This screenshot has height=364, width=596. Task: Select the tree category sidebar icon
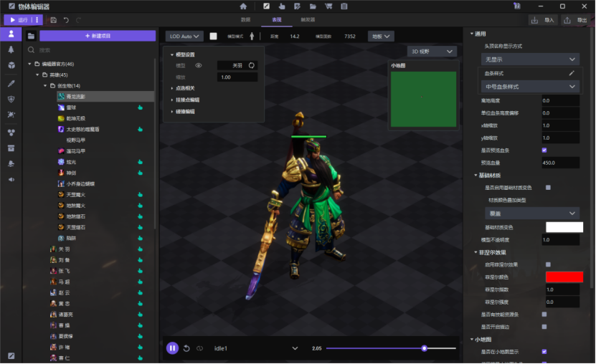[11, 50]
